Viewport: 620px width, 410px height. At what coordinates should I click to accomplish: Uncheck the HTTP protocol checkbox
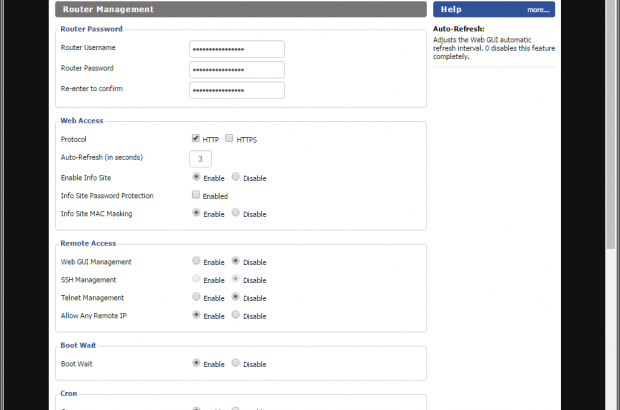[x=196, y=139]
